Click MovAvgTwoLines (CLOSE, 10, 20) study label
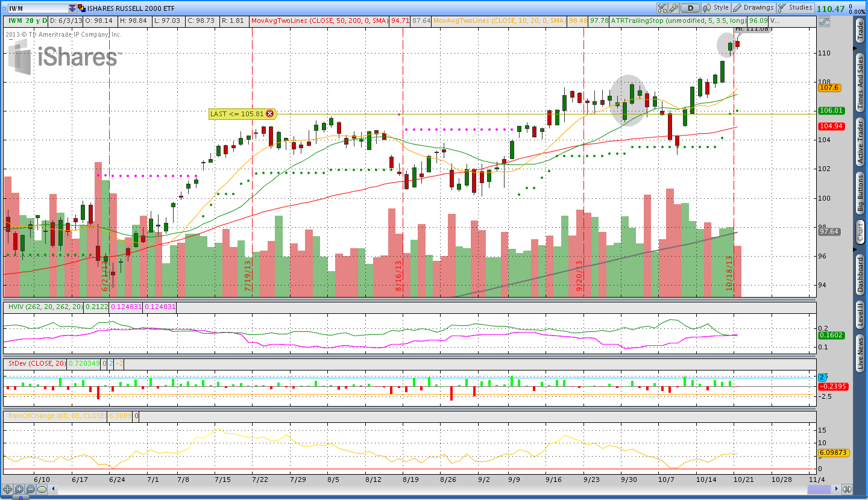 (x=498, y=20)
